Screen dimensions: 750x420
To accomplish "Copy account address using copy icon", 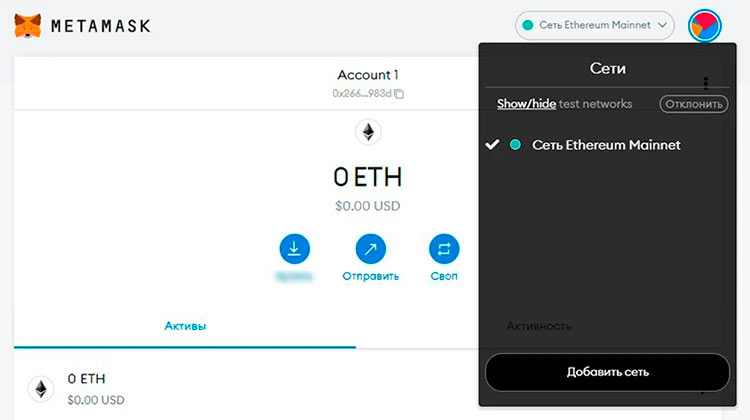I will pyautogui.click(x=399, y=93).
